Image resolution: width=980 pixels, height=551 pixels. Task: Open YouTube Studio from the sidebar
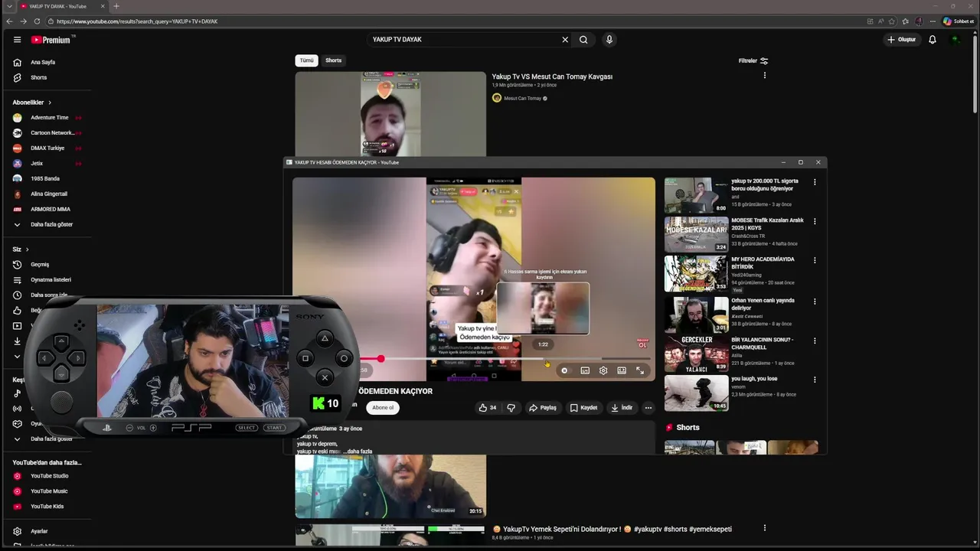pos(49,476)
